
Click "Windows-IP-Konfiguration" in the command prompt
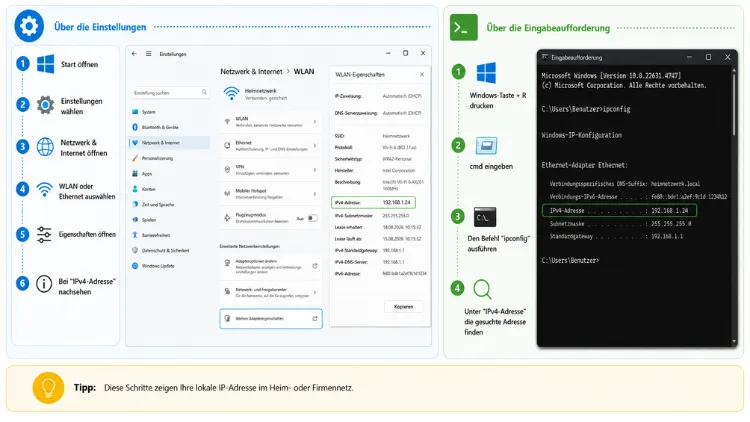[582, 135]
